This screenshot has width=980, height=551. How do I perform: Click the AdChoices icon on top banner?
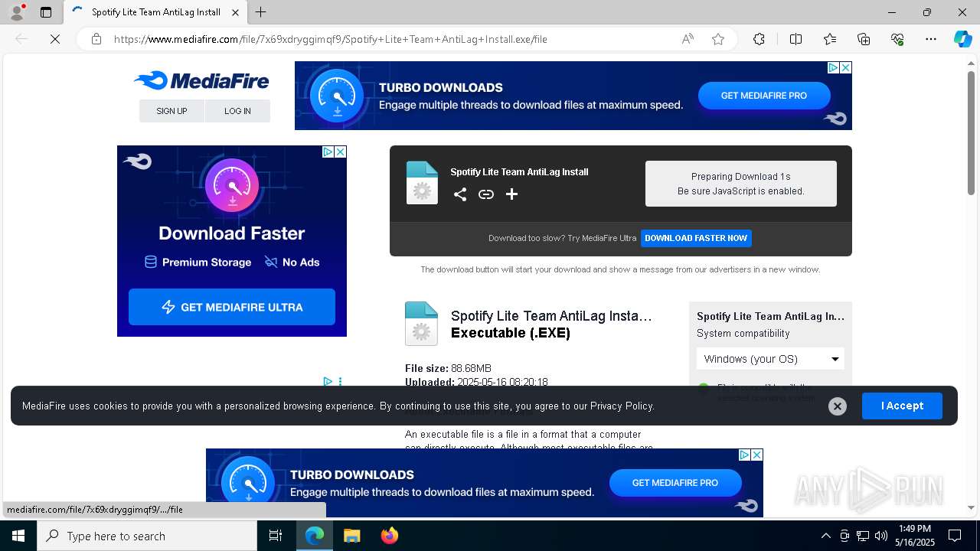click(833, 67)
